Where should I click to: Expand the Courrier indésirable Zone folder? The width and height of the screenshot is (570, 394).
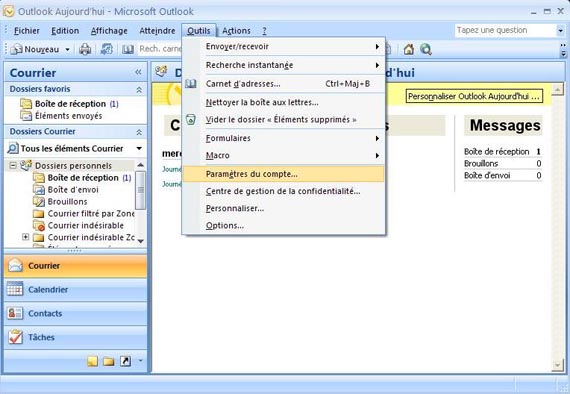[x=25, y=237]
